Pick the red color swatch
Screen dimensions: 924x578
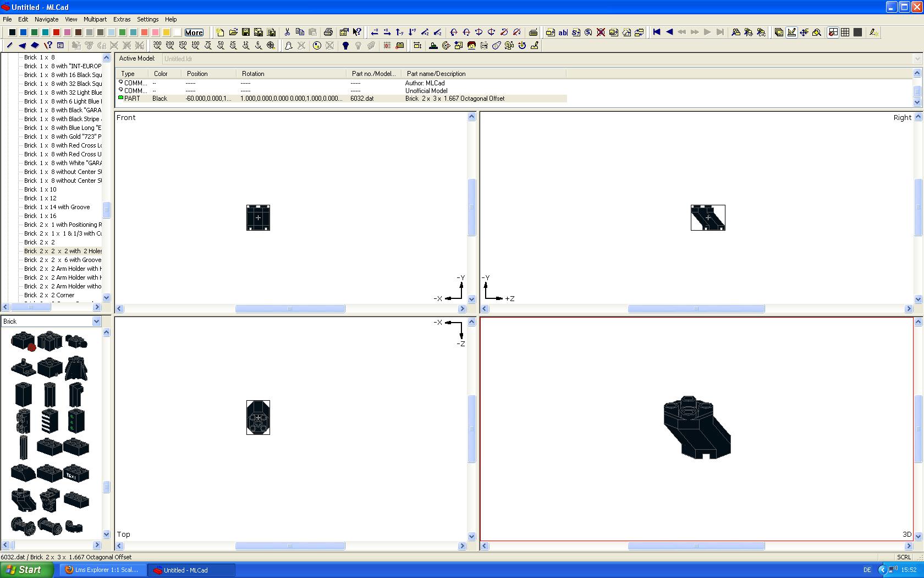56,32
